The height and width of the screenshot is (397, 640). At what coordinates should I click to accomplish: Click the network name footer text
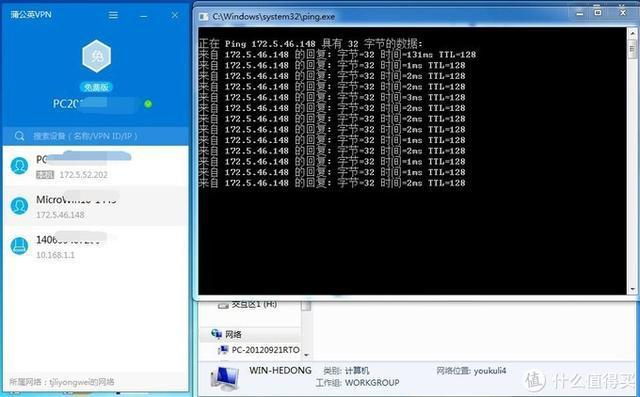pyautogui.click(x=62, y=382)
